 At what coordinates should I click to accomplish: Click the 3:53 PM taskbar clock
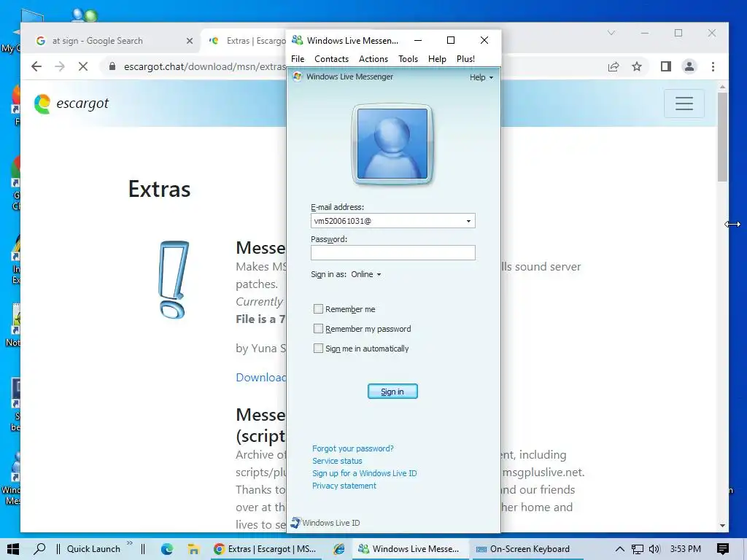(x=685, y=549)
